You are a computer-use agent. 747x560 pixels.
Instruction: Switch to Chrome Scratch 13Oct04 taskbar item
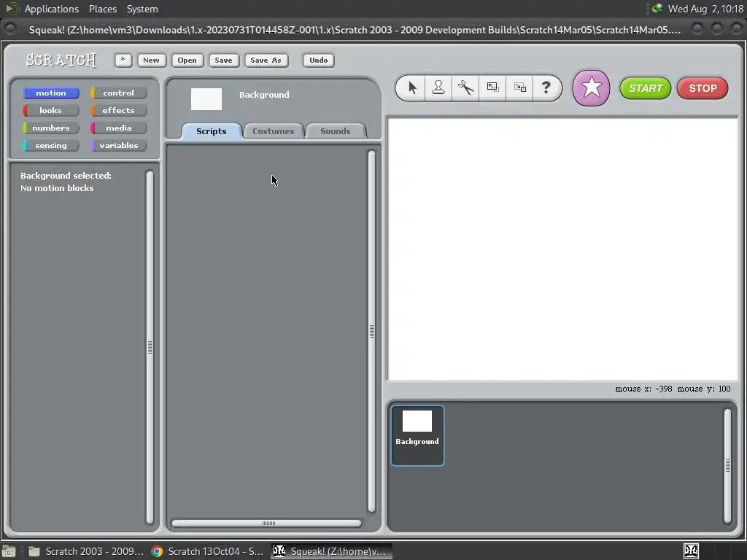click(207, 551)
